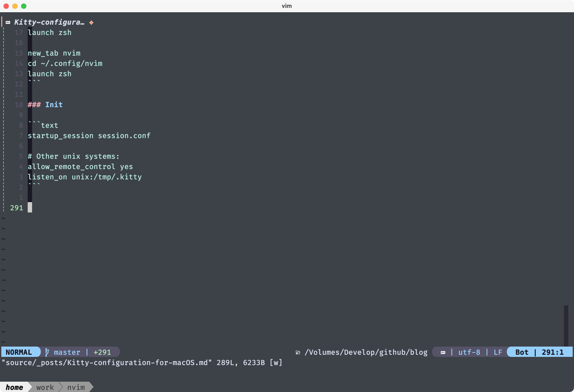This screenshot has height=392, width=574.
Task: Select the home kitty tab
Action: tap(14, 387)
